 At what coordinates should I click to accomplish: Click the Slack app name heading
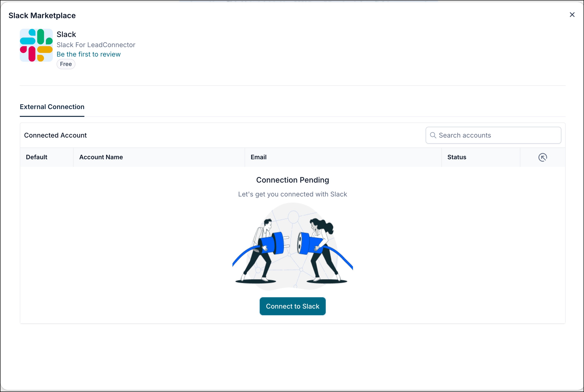[66, 34]
